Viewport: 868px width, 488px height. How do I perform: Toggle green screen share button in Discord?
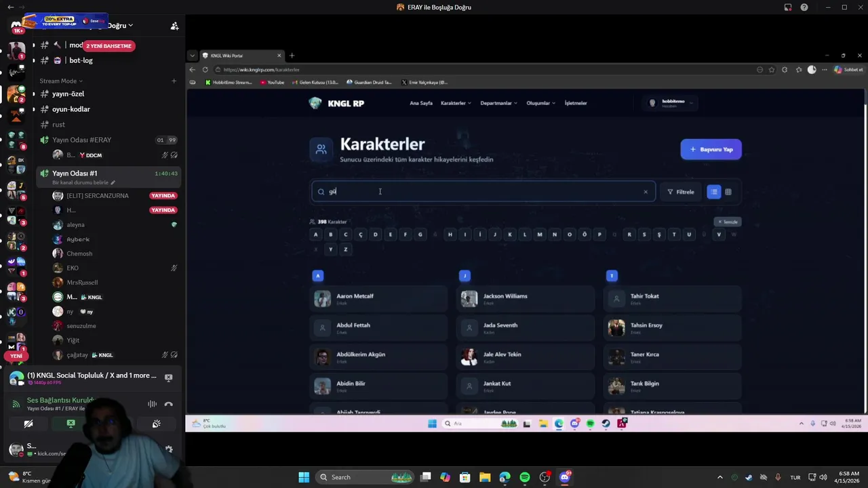[x=71, y=424]
